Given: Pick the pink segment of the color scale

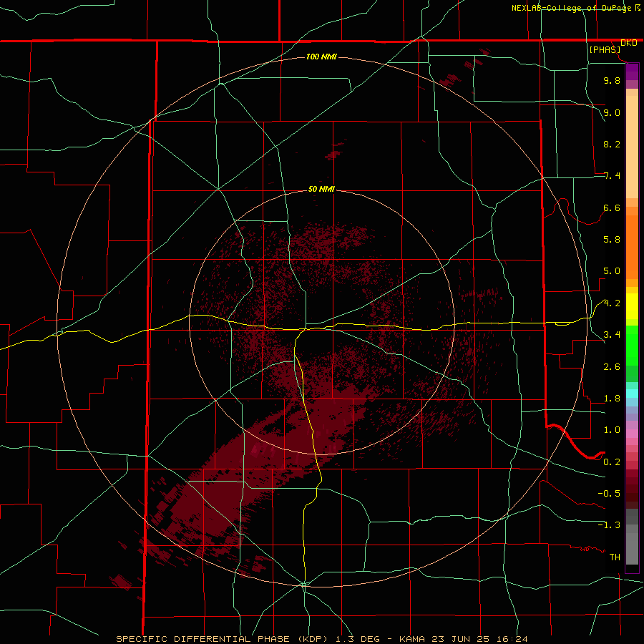Looking at the screenshot, I should [632, 434].
